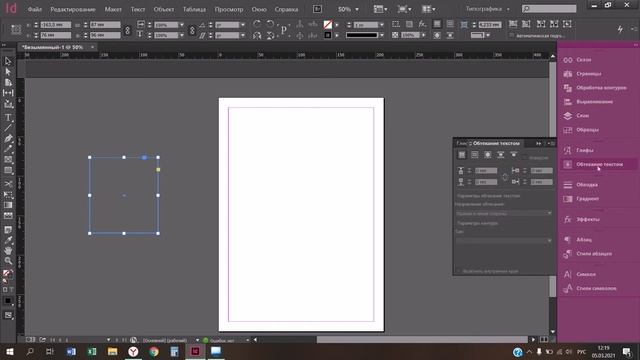The image size is (640, 360).
Task: Select the Gap tool
Action: [8, 93]
